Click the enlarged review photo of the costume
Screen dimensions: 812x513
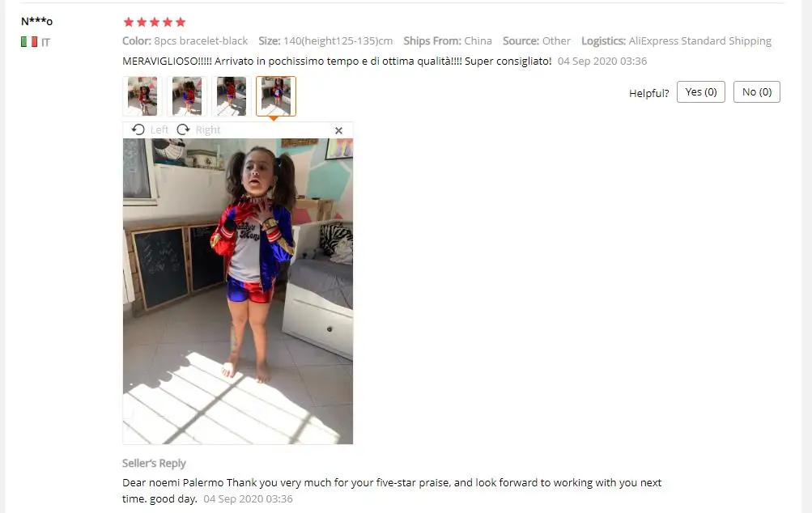point(238,291)
